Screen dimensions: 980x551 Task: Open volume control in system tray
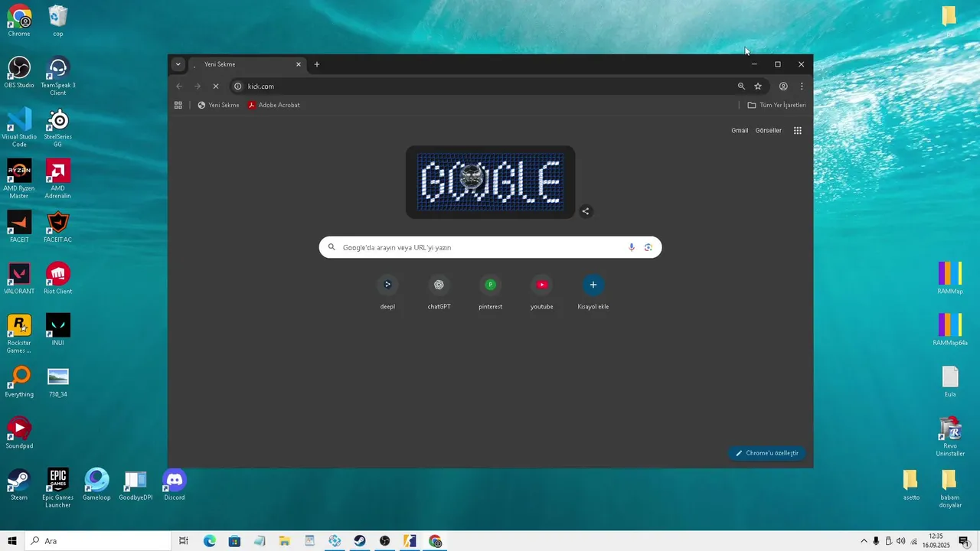[901, 541]
